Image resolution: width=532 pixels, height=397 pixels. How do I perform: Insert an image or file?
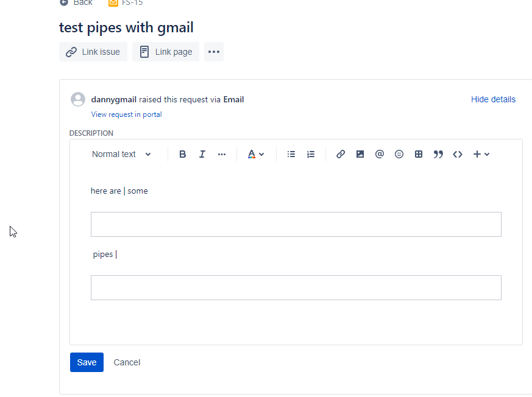(x=360, y=154)
